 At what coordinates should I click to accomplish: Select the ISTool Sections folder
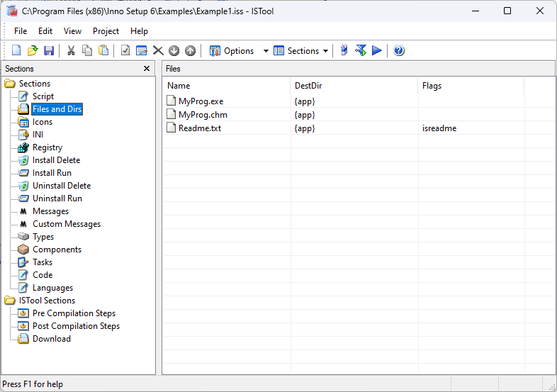click(47, 301)
